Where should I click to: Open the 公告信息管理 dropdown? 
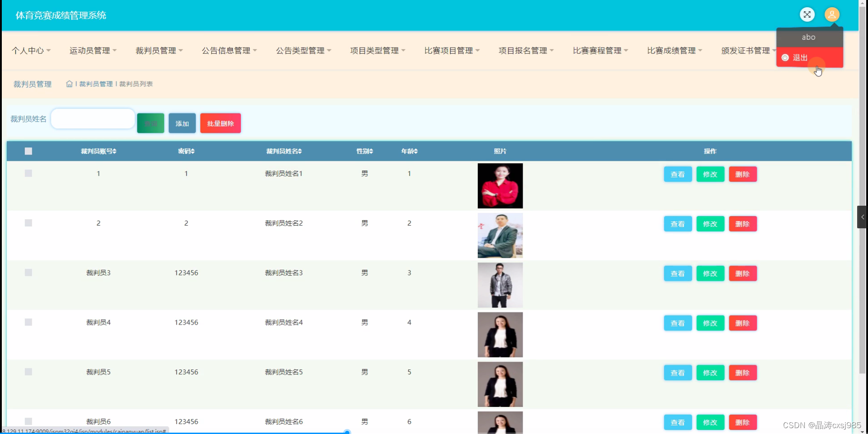tap(229, 51)
